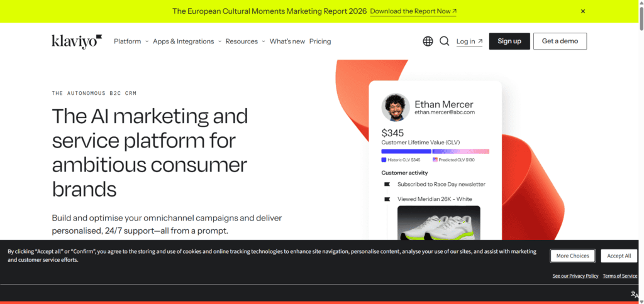This screenshot has height=304, width=644.
Task: Click the text 'ethan.mercer@abc.com'
Action: pos(445,112)
